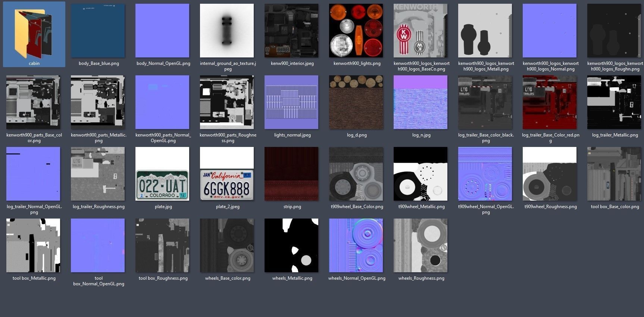The height and width of the screenshot is (317, 644).
Task: Select the wheels_Normal_OpenGL.png thumbnail
Action: [356, 245]
